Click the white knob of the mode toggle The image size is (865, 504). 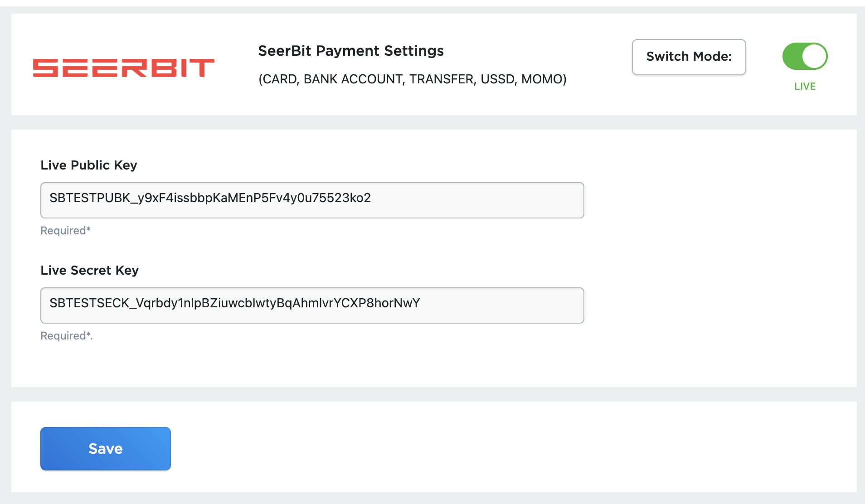(815, 57)
